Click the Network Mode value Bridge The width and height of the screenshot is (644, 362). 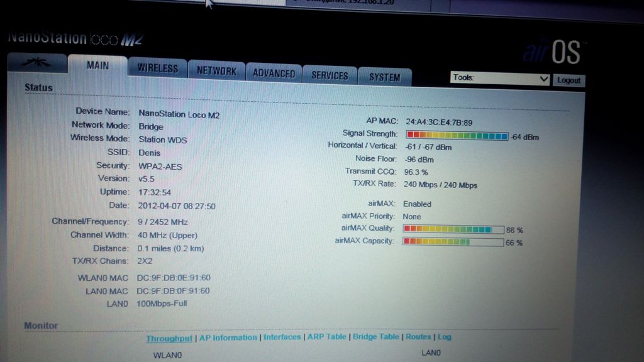(x=151, y=127)
